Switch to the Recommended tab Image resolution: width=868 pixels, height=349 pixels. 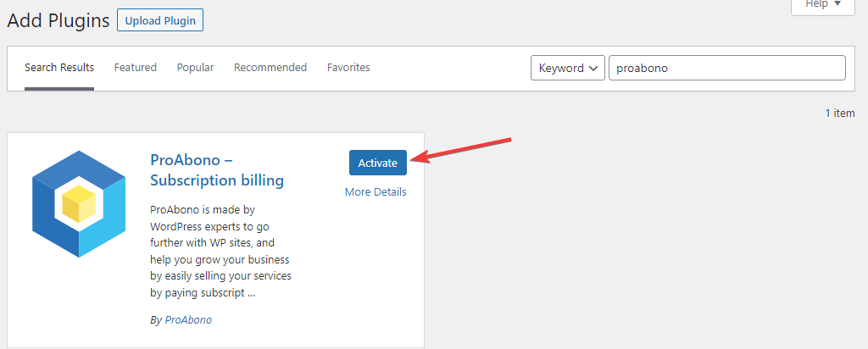(x=270, y=68)
